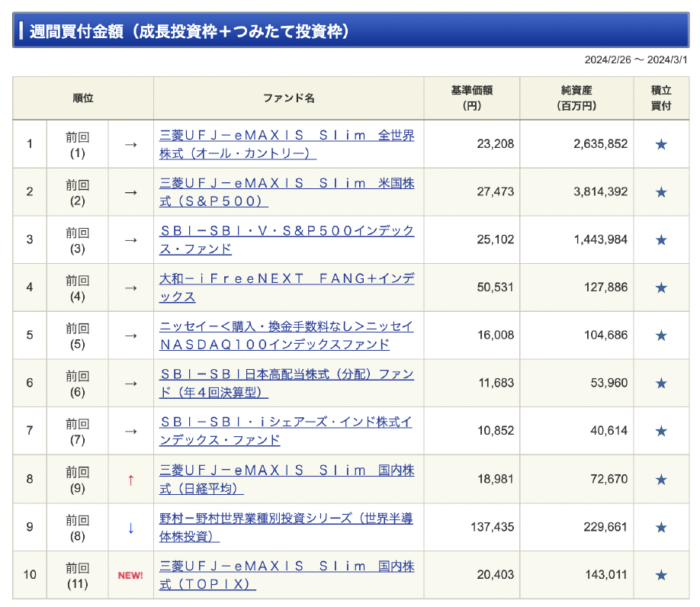The width and height of the screenshot is (700, 607).
Task: Open ニッセイNASDAQ100インデックスファンド link
Action: (287, 336)
